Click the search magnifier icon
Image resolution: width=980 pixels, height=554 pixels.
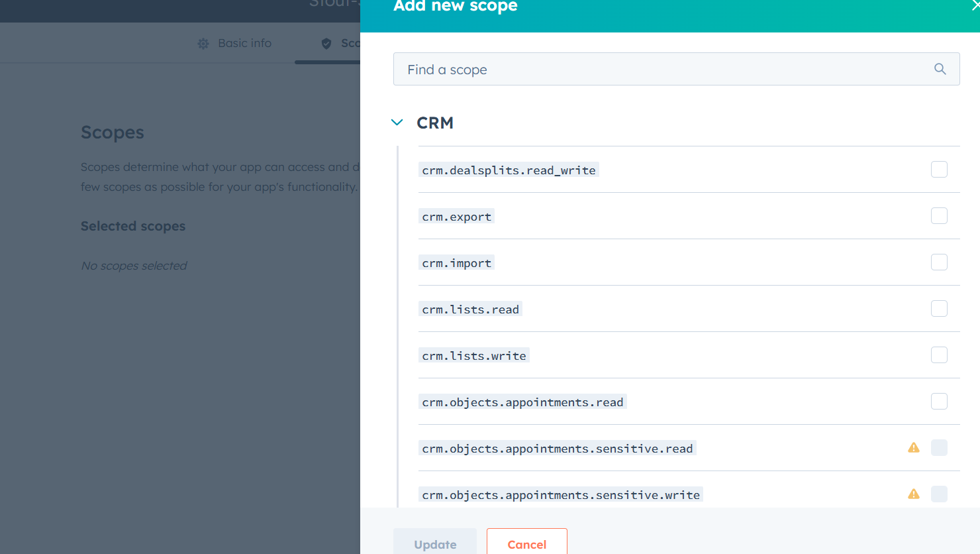(940, 69)
